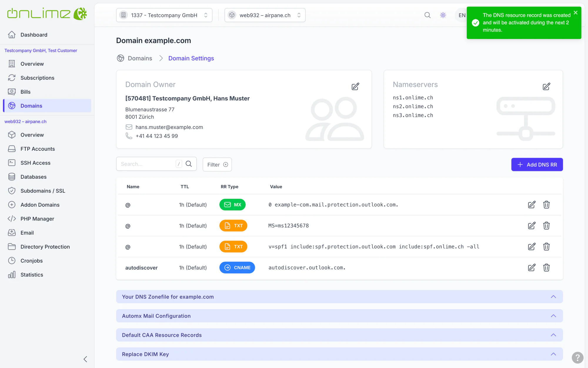The image size is (588, 368).
Task: Edit the Domain Owner details
Action: point(355,87)
